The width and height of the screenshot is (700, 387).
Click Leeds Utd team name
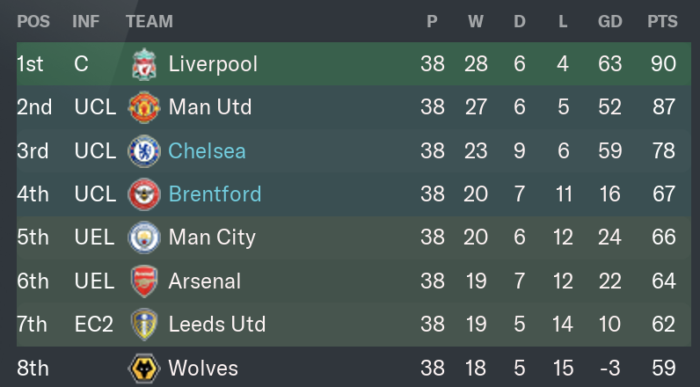[x=217, y=325]
